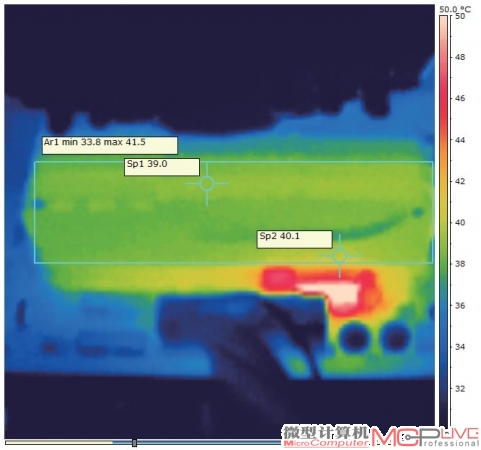Viewport: 481px width, 450px height.
Task: Select the Sp1 39.0 measurement label
Action: (x=162, y=167)
